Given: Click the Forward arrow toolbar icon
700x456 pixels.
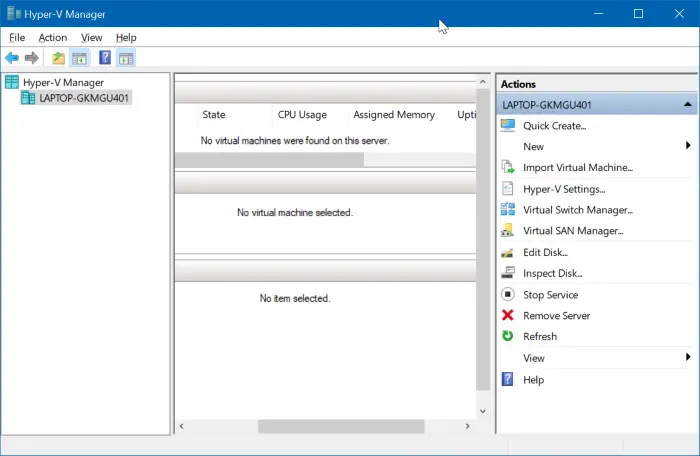Looking at the screenshot, I should (32, 58).
